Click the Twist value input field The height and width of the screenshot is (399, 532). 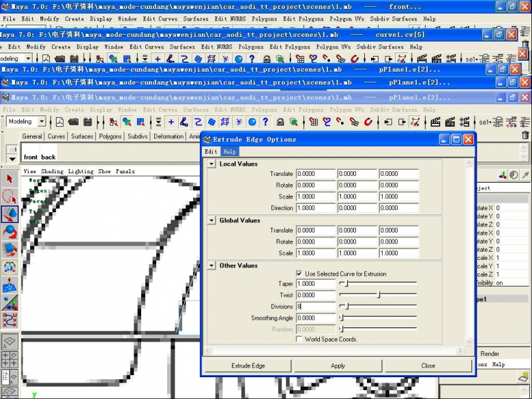point(316,295)
